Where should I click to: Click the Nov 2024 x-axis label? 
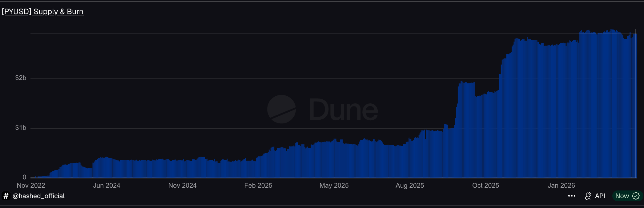coord(182,186)
